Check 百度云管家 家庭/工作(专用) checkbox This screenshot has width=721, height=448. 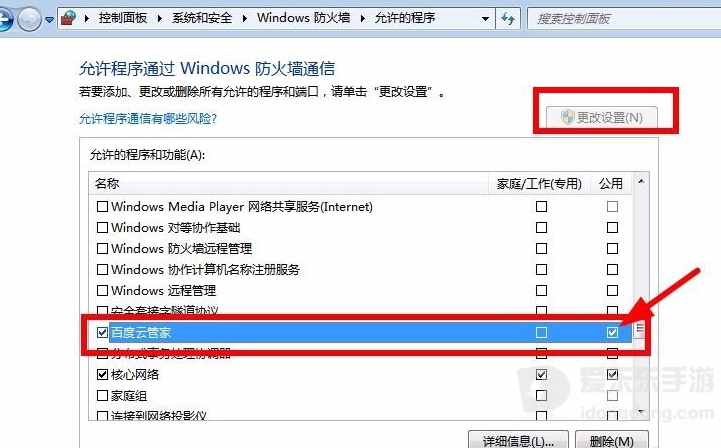pos(542,333)
